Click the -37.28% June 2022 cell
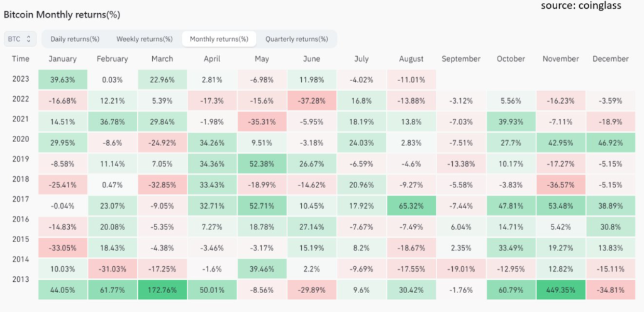 point(311,101)
